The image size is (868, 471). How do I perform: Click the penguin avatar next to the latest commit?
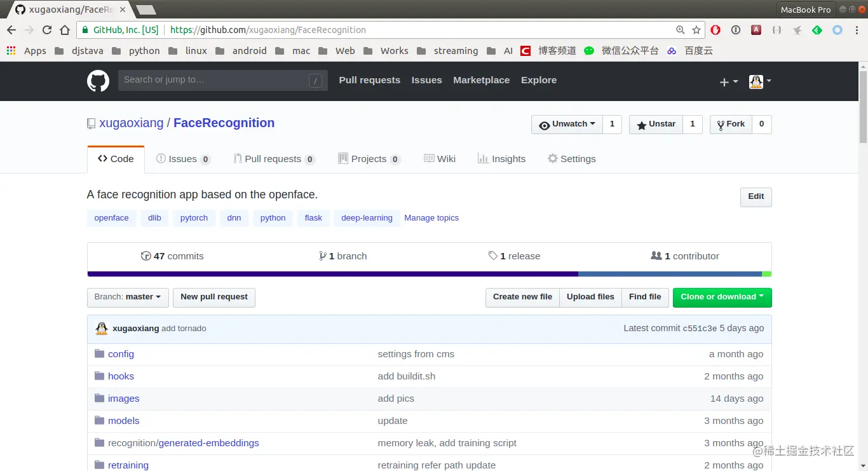pyautogui.click(x=101, y=328)
